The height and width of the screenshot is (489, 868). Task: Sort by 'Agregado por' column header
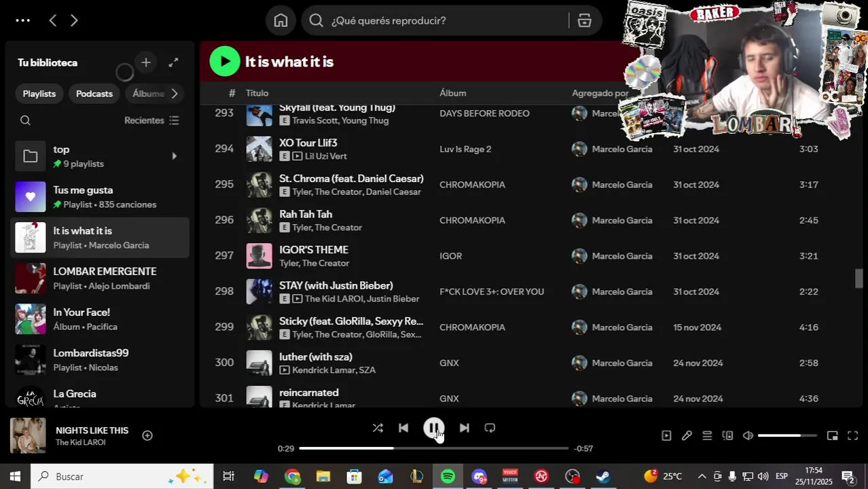600,93
